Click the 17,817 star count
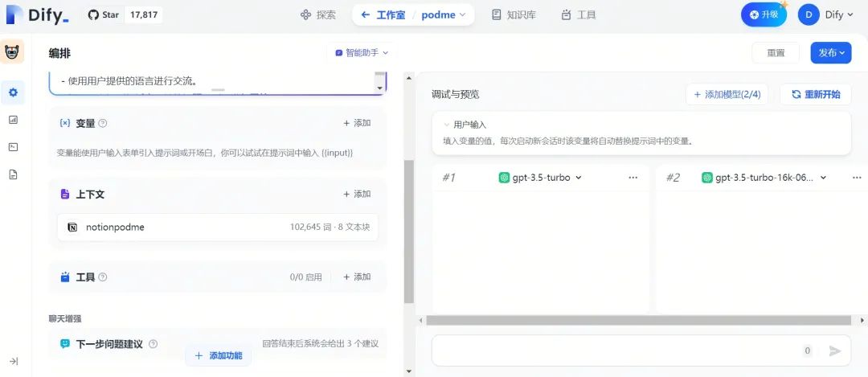 [x=143, y=15]
